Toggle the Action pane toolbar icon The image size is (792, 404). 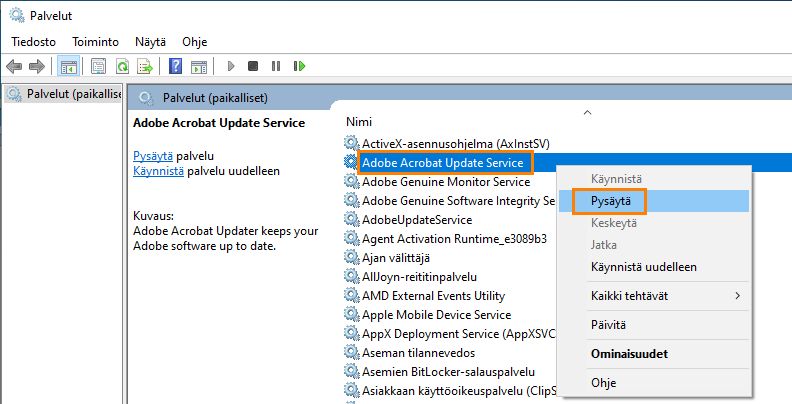click(199, 66)
